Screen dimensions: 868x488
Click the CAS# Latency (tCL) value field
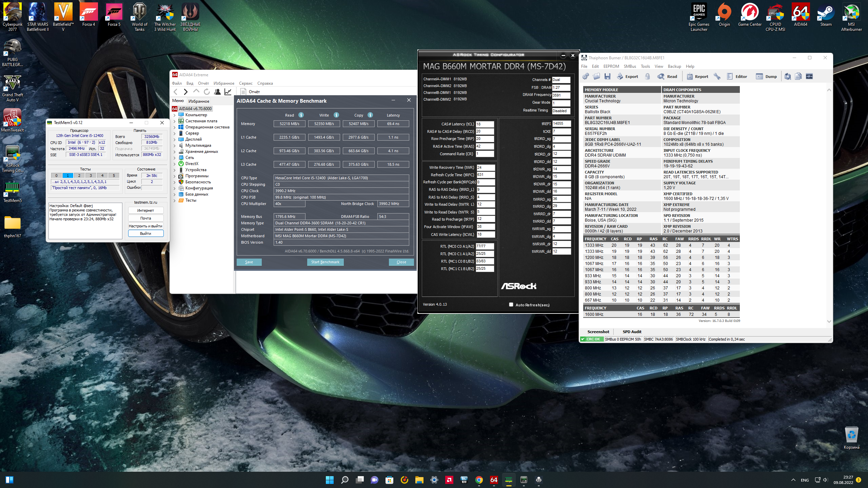pyautogui.click(x=485, y=124)
